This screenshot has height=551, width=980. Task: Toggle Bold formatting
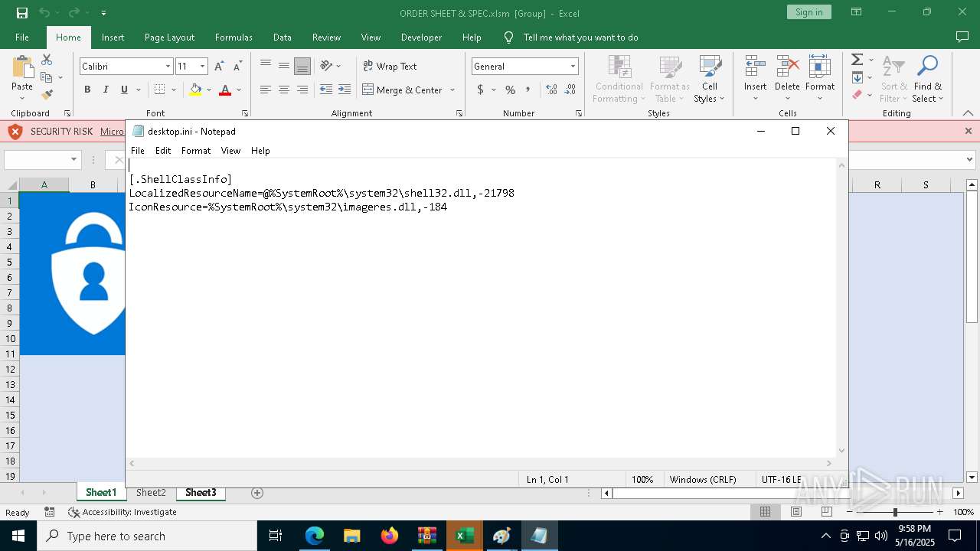click(87, 90)
